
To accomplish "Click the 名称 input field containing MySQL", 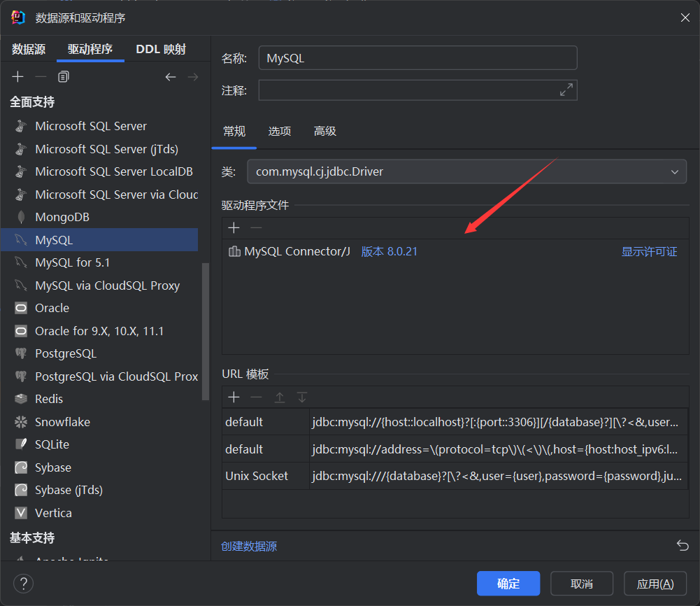I will click(417, 58).
